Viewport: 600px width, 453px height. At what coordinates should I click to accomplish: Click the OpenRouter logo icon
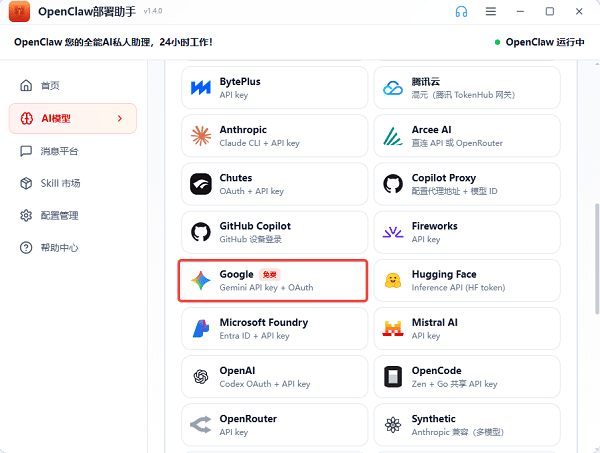click(x=201, y=425)
